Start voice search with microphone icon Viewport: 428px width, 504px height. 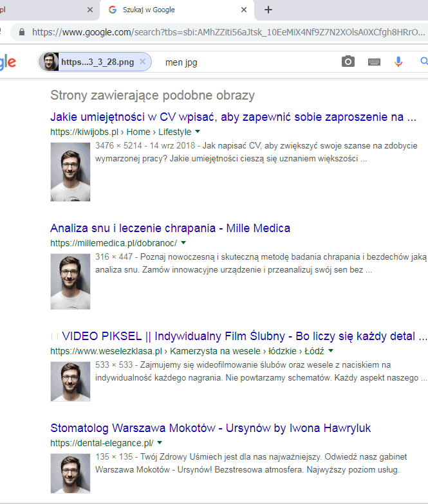coord(398,62)
